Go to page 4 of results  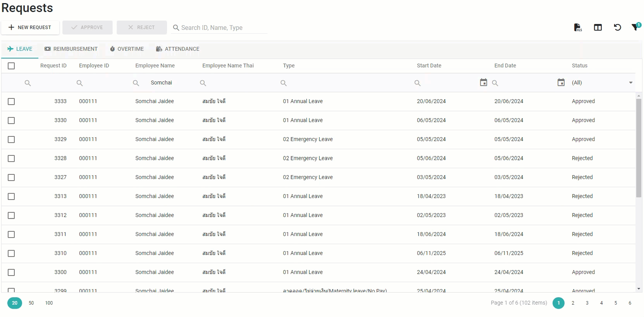click(x=601, y=303)
